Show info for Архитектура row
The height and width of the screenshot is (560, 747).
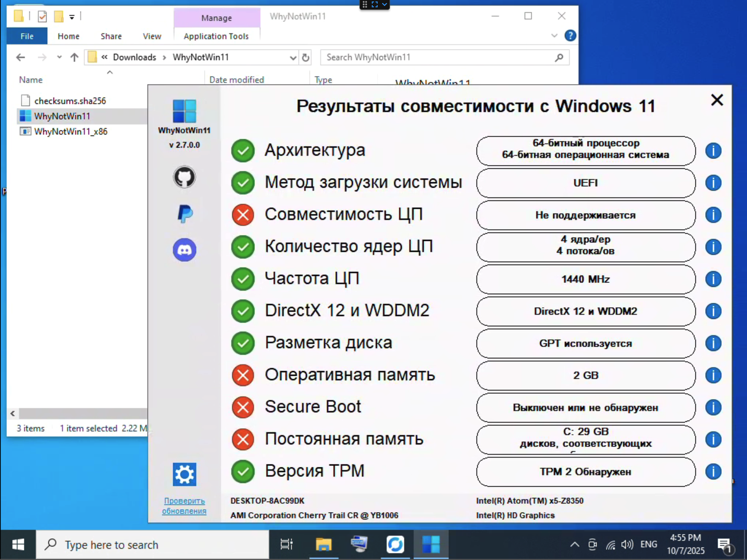713,150
